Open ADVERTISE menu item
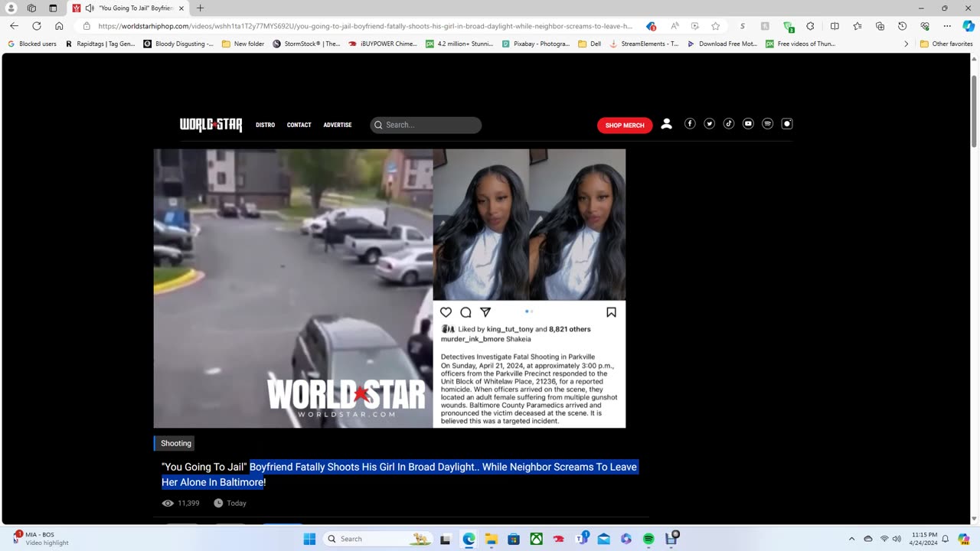This screenshot has height=551, width=980. point(338,125)
